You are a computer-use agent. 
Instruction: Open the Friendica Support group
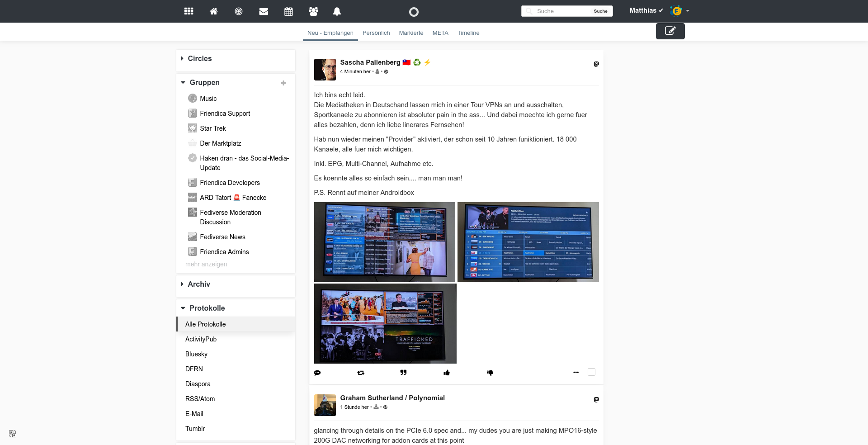pos(225,114)
